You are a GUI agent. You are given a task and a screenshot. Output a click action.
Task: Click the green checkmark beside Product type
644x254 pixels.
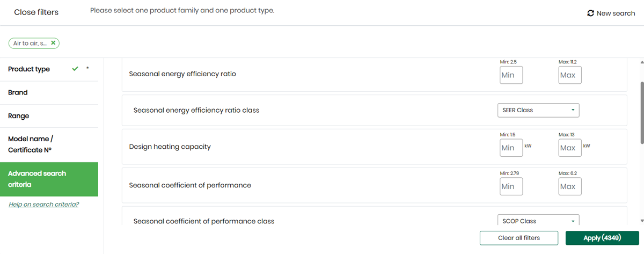[75, 69]
